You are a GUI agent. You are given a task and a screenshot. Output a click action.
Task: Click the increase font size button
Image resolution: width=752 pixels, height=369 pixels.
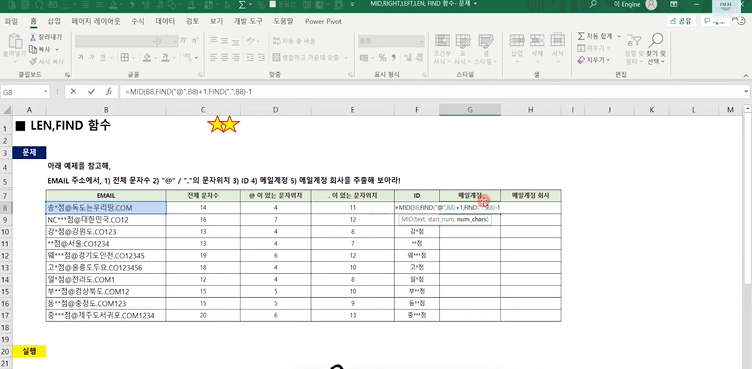183,41
